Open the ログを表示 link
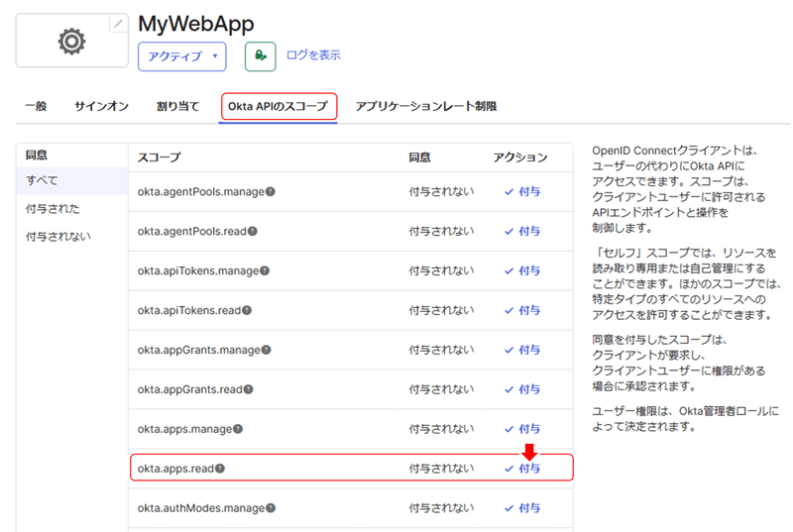 pos(313,55)
